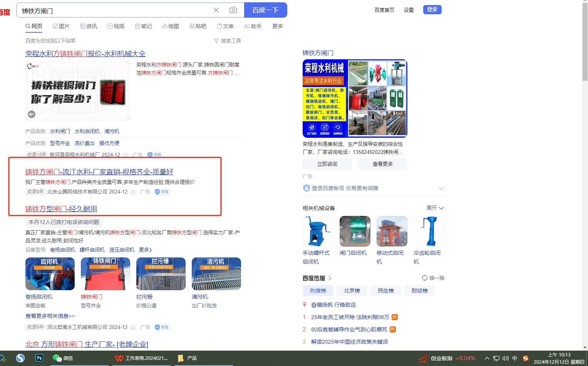Viewport: 588px width, 366px height.
Task: Switch to the 资讯 search tab
Action: [x=89, y=26]
